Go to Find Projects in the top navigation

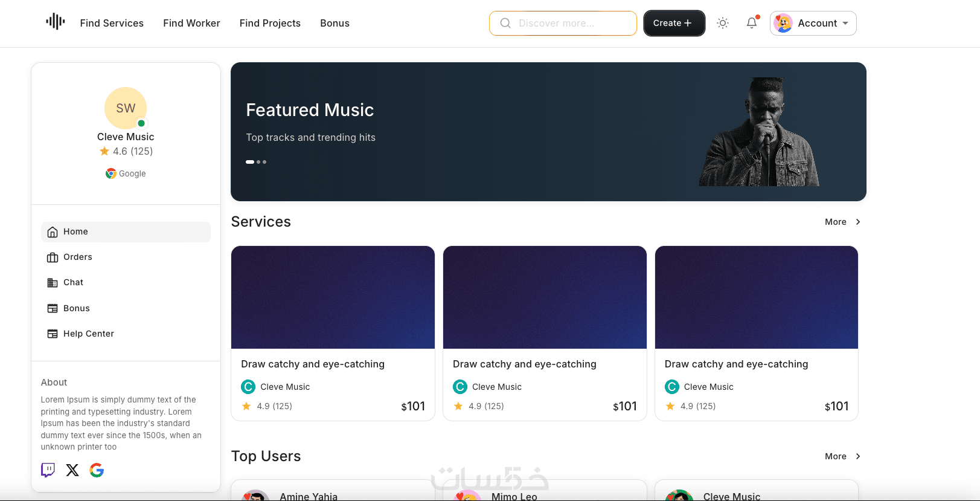point(270,23)
